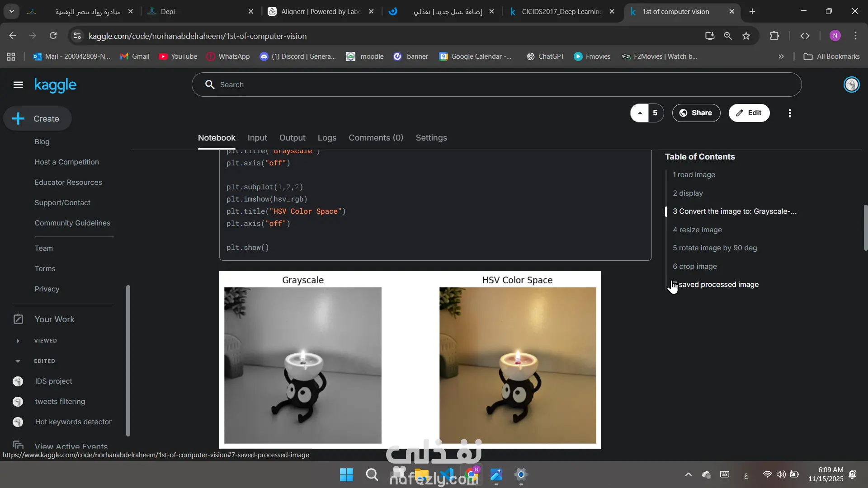Upvote the notebook with arrow button
The height and width of the screenshot is (488, 868).
click(640, 113)
